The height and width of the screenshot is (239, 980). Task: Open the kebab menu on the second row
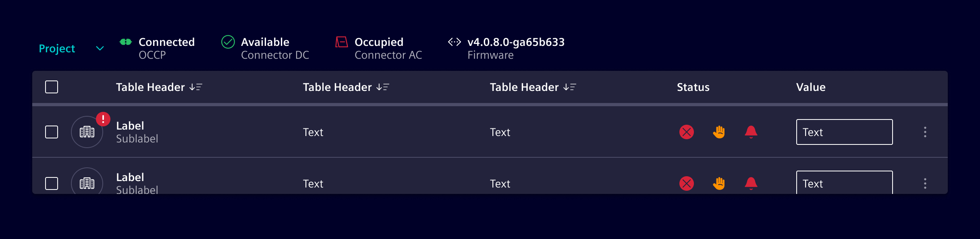(925, 183)
